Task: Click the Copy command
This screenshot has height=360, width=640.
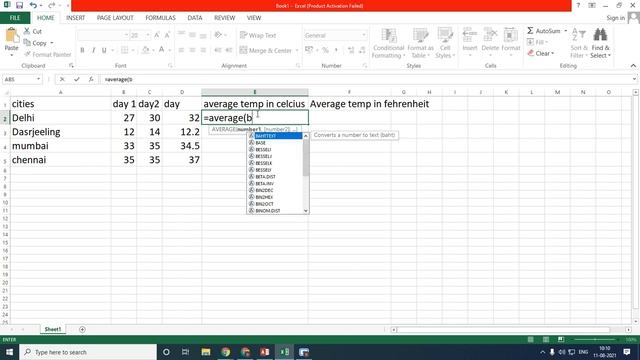Action: [x=36, y=43]
